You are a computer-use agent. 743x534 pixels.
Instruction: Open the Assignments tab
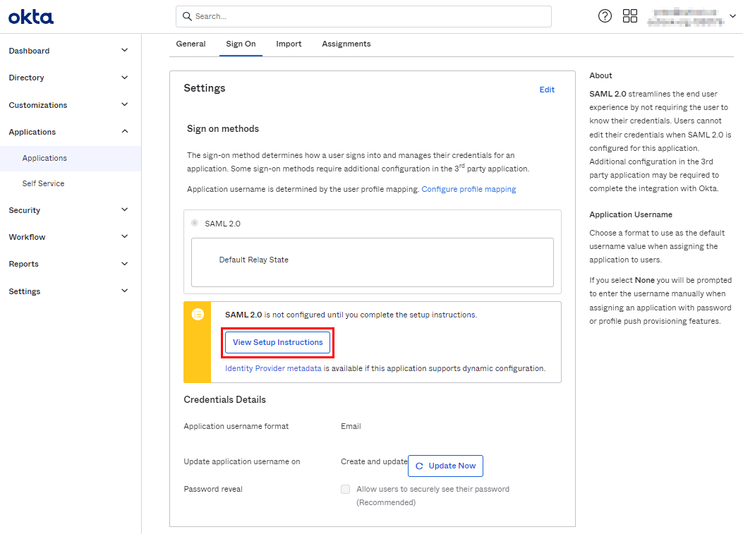pyautogui.click(x=346, y=44)
